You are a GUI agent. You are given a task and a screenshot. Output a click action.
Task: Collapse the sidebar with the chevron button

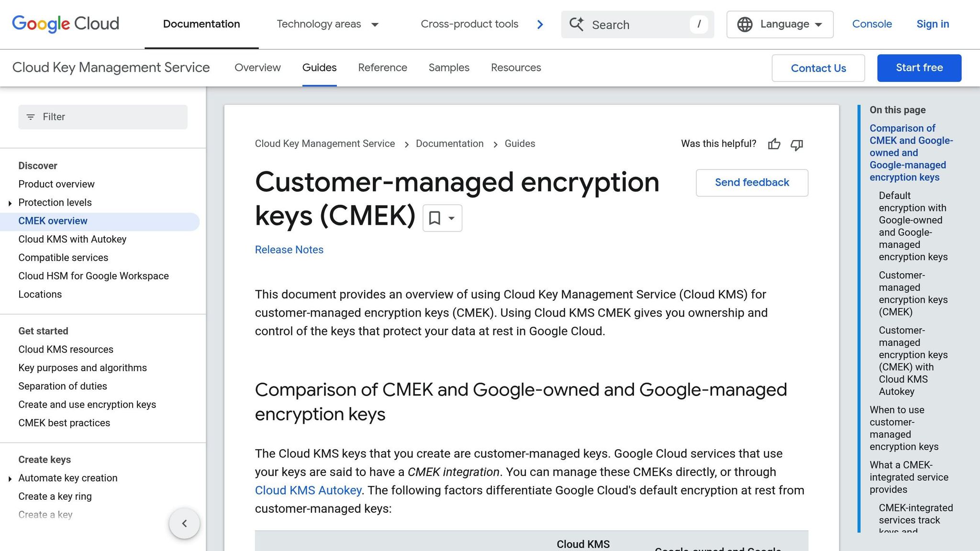184,523
